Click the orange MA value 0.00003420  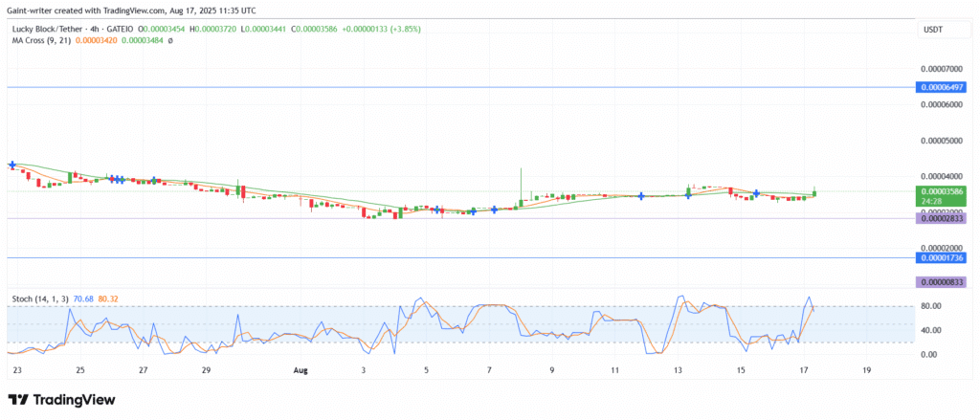[x=97, y=40]
